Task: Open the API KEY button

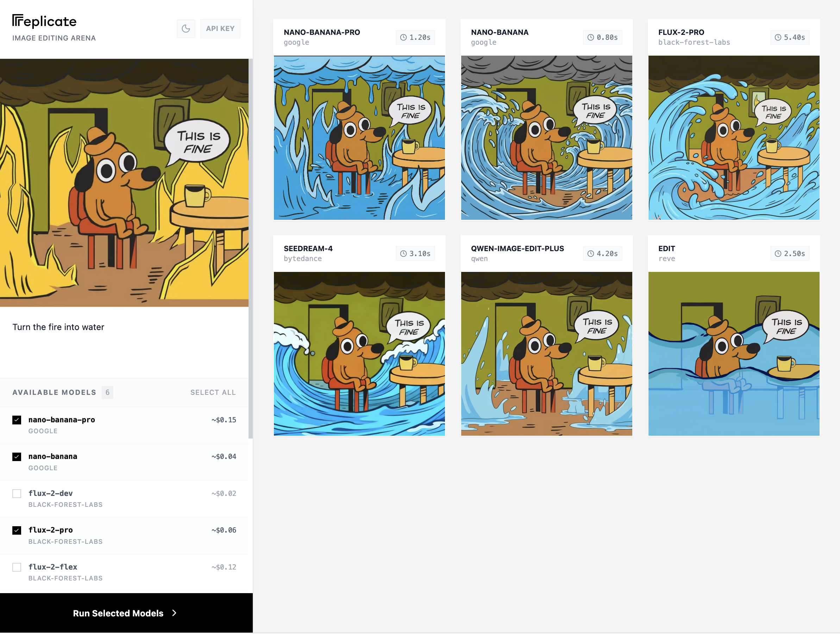Action: point(220,29)
